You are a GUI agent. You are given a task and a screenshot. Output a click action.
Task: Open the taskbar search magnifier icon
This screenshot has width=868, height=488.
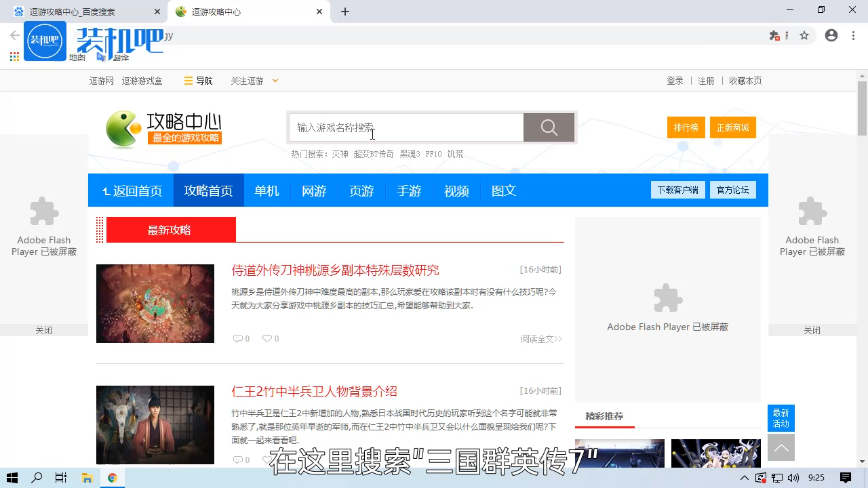tap(37, 477)
